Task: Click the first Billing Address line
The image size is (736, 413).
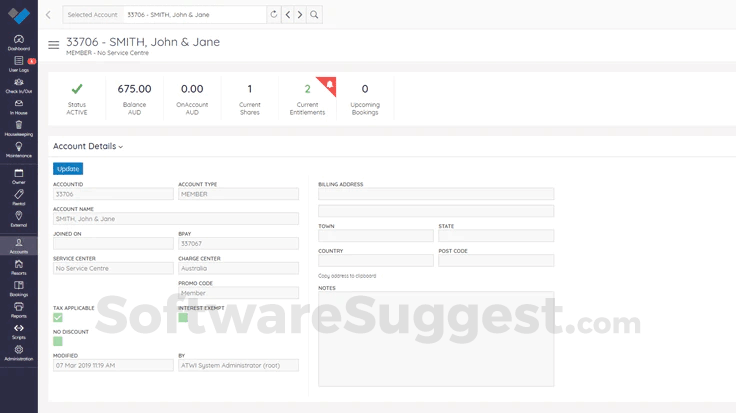Action: [x=436, y=194]
